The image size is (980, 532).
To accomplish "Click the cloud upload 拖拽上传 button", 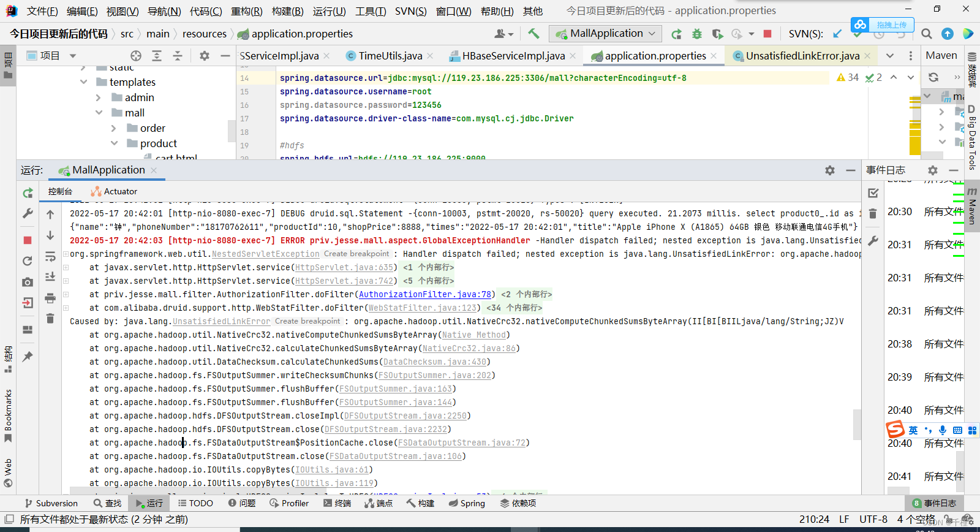I will click(882, 25).
